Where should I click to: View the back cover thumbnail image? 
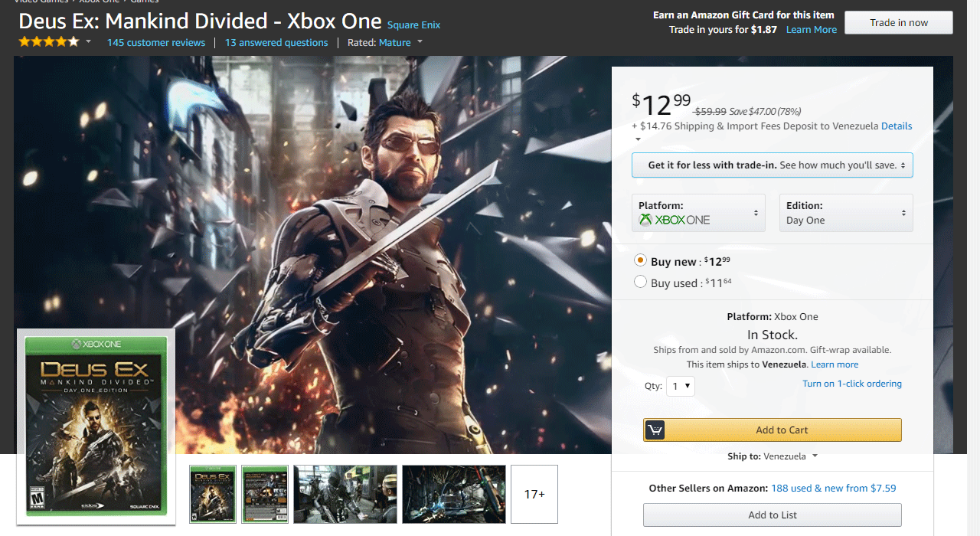[265, 494]
